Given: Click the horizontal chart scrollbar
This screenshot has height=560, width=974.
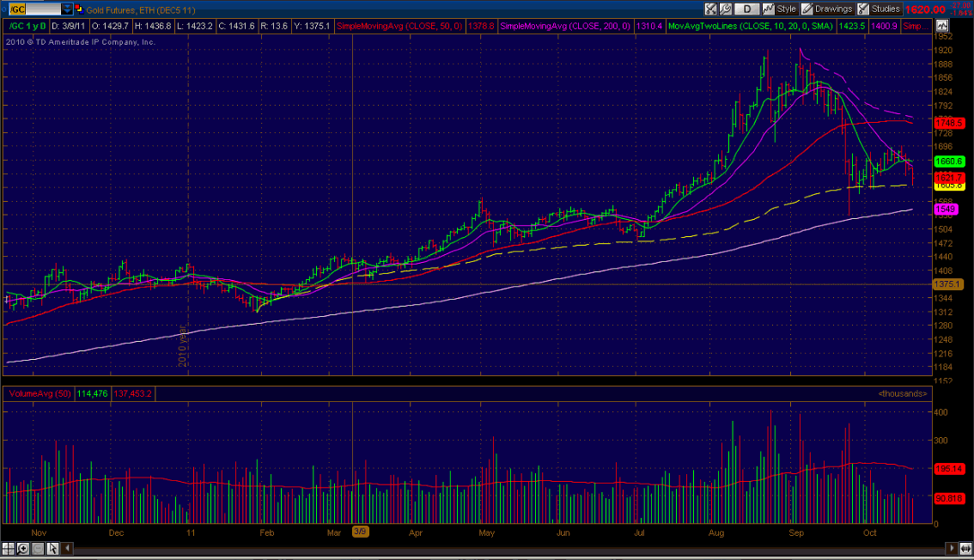Looking at the screenshot, I should [x=509, y=550].
